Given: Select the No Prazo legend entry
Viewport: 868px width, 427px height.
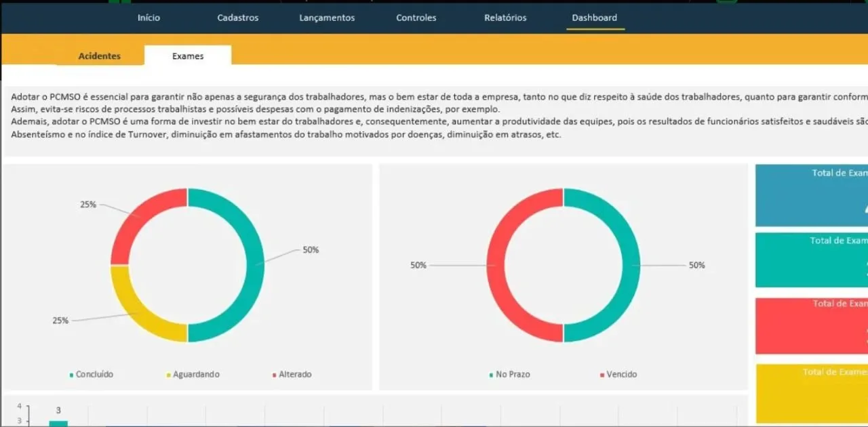Looking at the screenshot, I should [512, 374].
